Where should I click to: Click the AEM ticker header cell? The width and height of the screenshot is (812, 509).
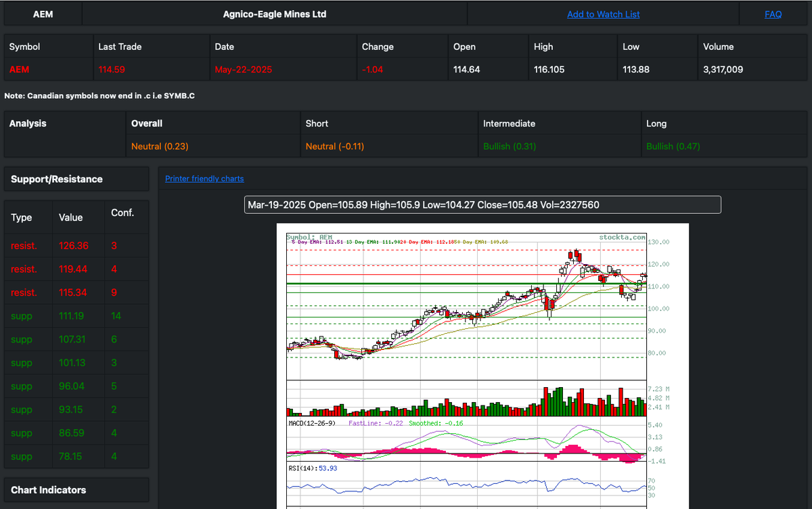[x=43, y=14]
